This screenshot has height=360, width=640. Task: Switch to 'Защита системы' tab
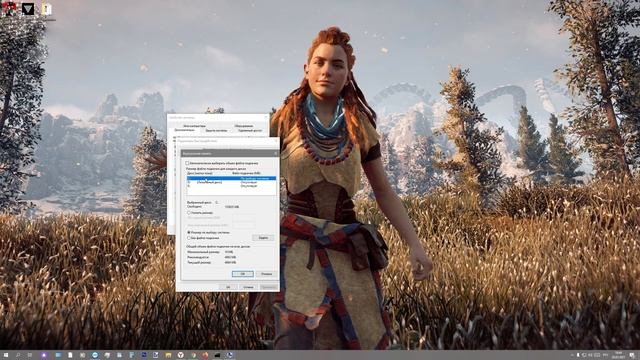(217, 131)
